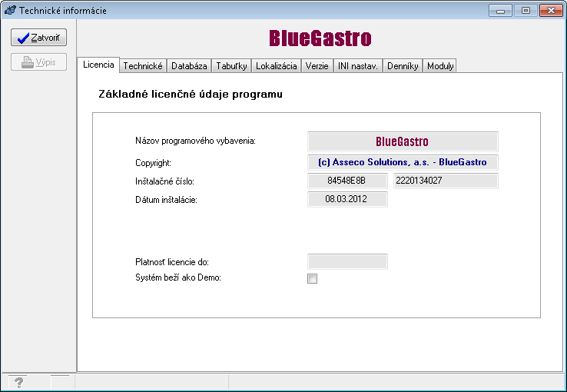567x392 pixels.
Task: Click installation number field 84548E8B
Action: (347, 181)
